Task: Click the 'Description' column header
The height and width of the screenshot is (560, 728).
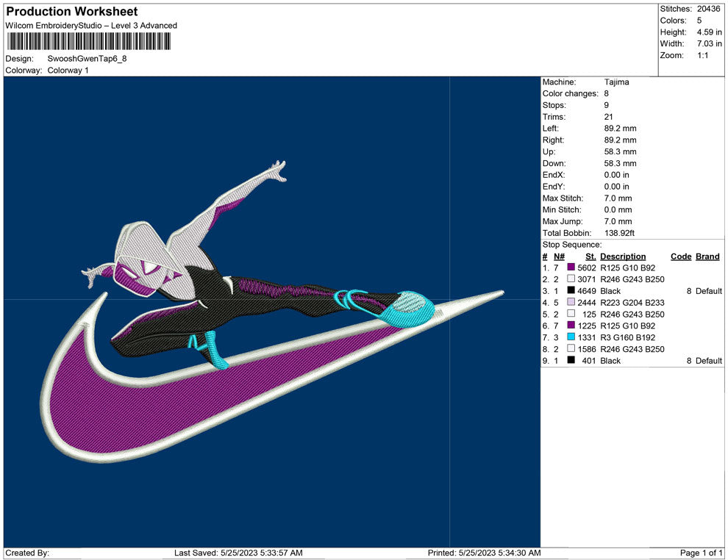Action: tap(623, 256)
